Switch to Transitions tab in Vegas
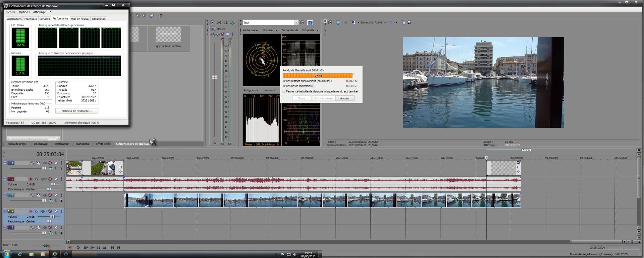The image size is (644, 258). tap(82, 144)
